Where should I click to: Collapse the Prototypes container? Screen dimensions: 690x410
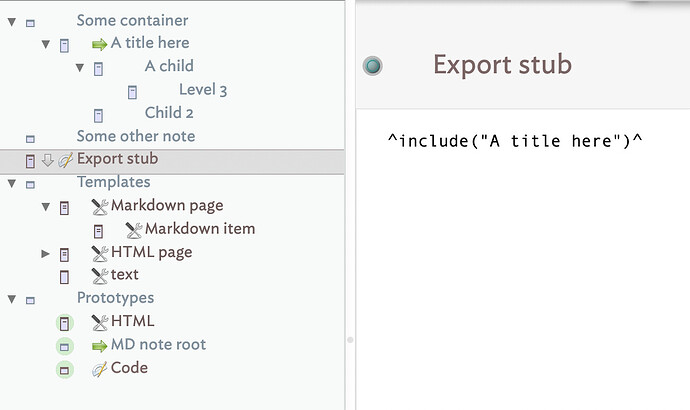click(12, 300)
